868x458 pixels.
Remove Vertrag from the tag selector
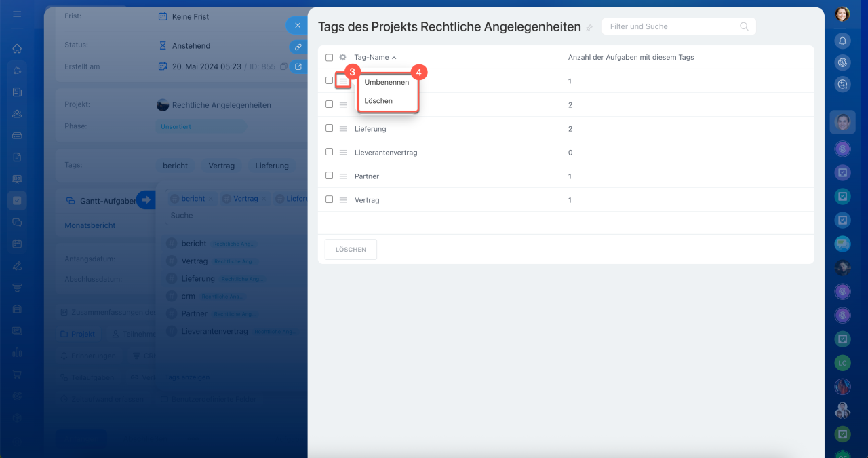[x=263, y=199]
